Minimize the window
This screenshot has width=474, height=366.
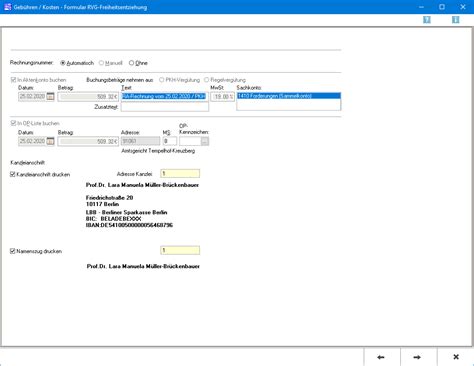(x=421, y=7)
